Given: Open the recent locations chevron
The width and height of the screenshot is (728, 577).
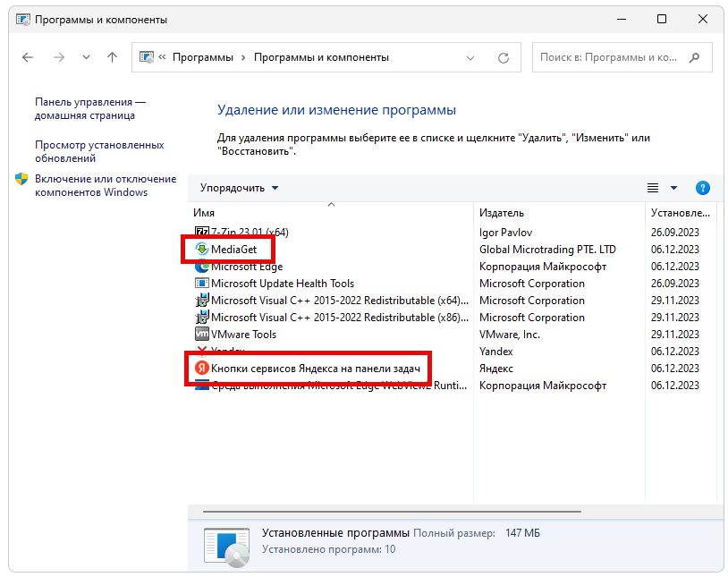Looking at the screenshot, I should point(86,57).
